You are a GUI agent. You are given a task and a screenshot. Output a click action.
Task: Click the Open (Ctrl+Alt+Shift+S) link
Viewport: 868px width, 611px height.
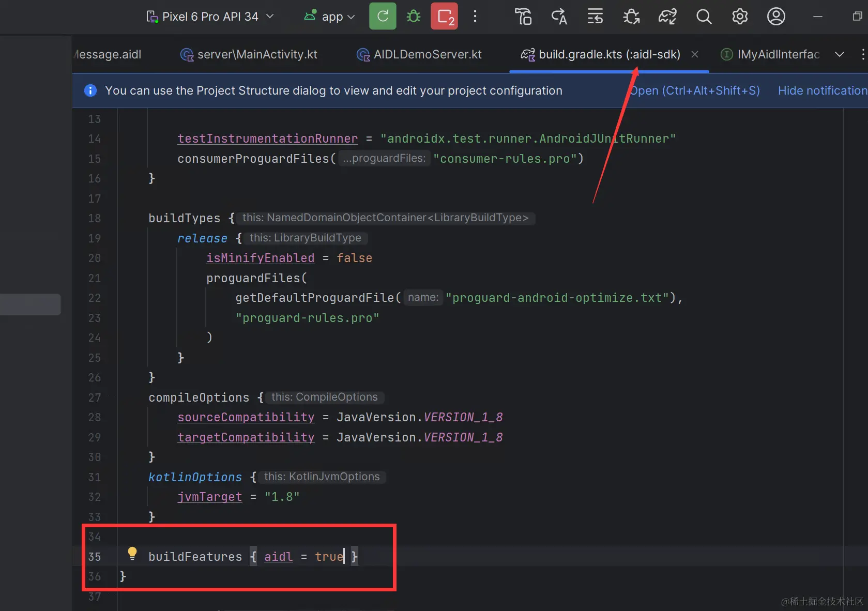pyautogui.click(x=695, y=90)
